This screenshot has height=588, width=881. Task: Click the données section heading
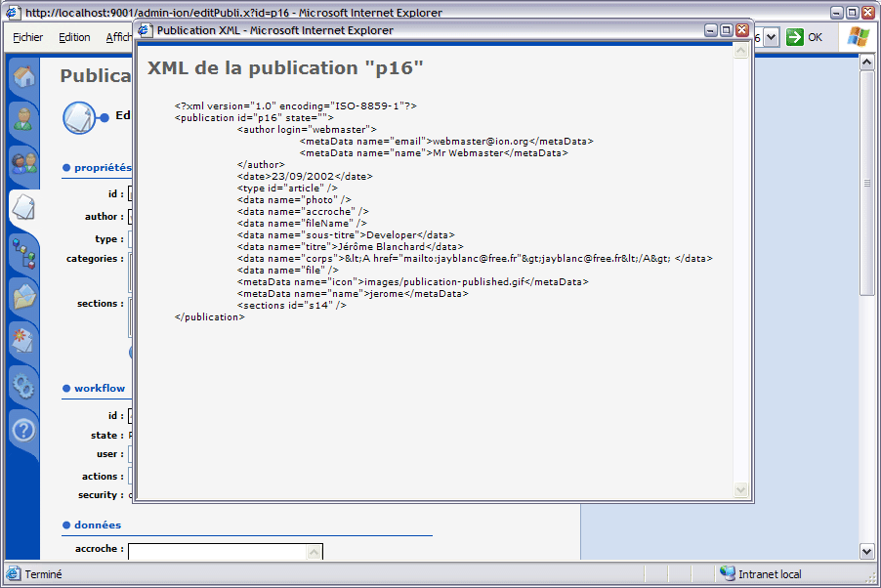pos(99,525)
